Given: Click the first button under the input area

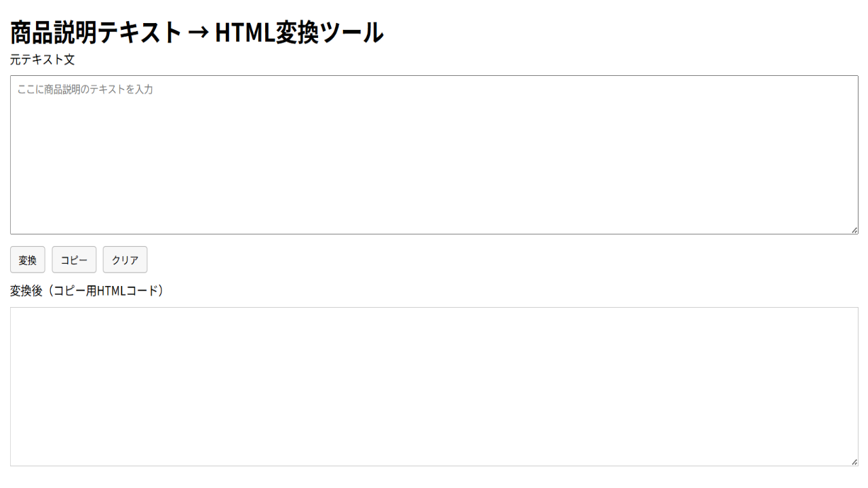Looking at the screenshot, I should pyautogui.click(x=27, y=260).
